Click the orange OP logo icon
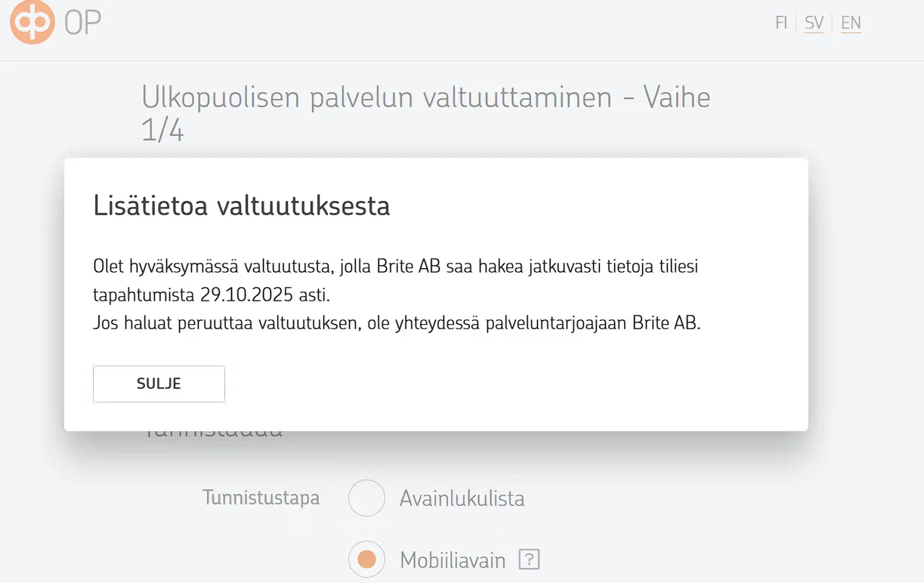 (x=32, y=22)
